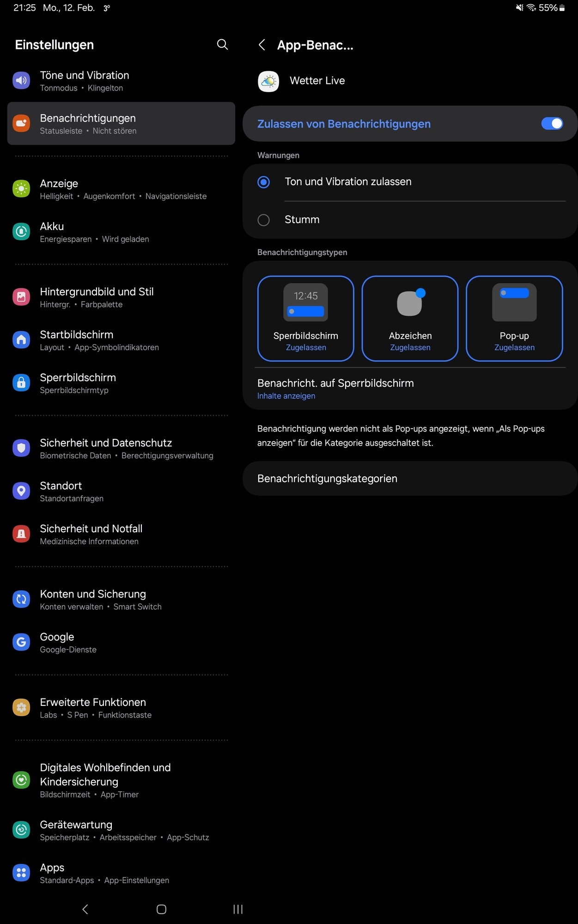The width and height of the screenshot is (578, 924).
Task: Choose the Stumm radio option
Action: (x=264, y=220)
